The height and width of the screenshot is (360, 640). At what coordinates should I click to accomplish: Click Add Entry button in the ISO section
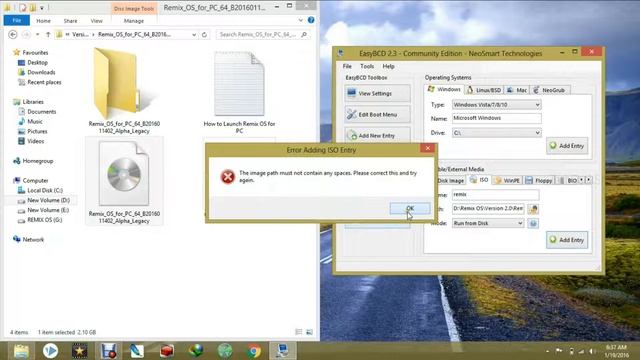click(x=567, y=240)
